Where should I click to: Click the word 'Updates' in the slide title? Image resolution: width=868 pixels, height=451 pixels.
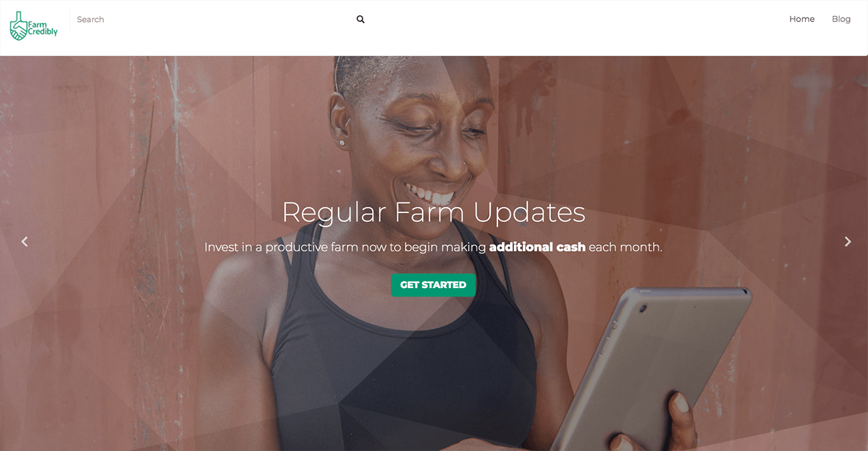tap(529, 212)
